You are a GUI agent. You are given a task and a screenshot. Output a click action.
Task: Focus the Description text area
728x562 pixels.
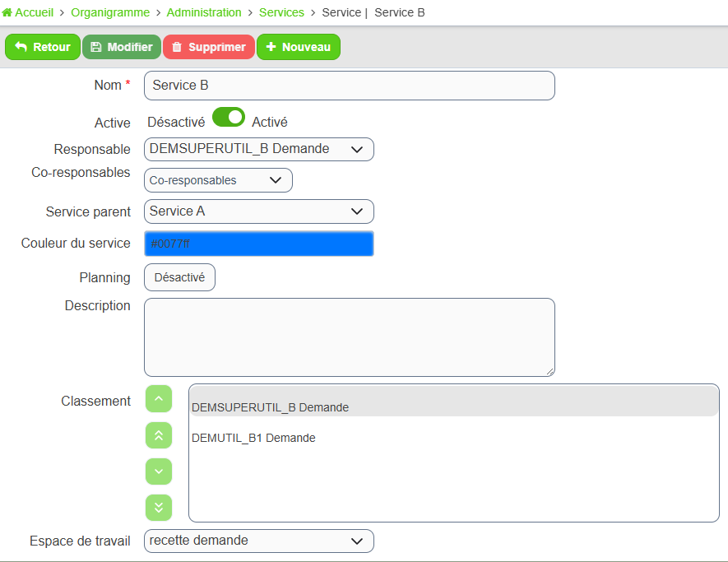[350, 337]
